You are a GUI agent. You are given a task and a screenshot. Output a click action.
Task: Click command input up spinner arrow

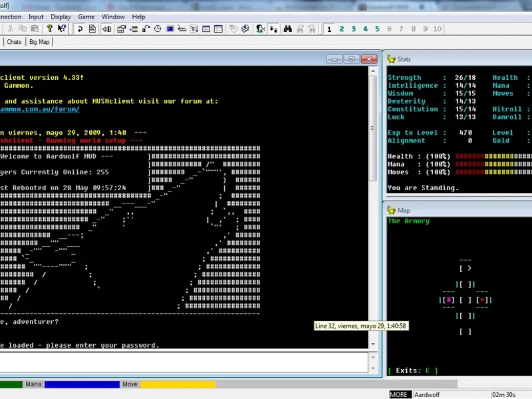click(373, 357)
